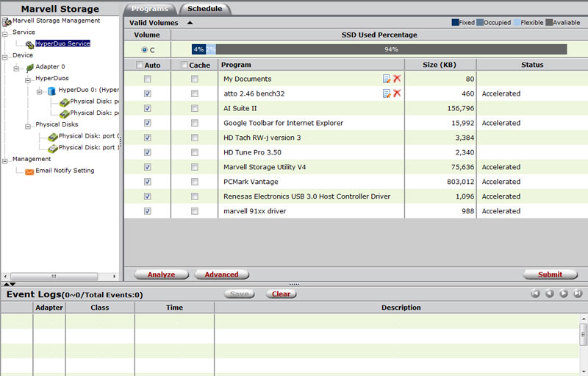Click the Submit button

[x=550, y=274]
